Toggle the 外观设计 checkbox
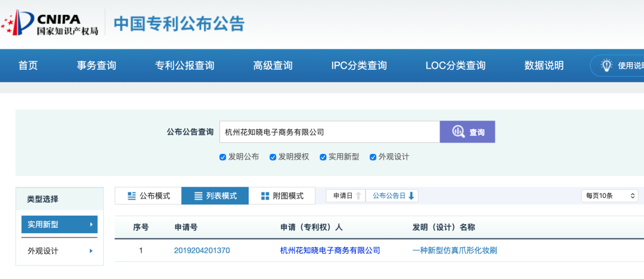644x279 pixels. click(373, 157)
